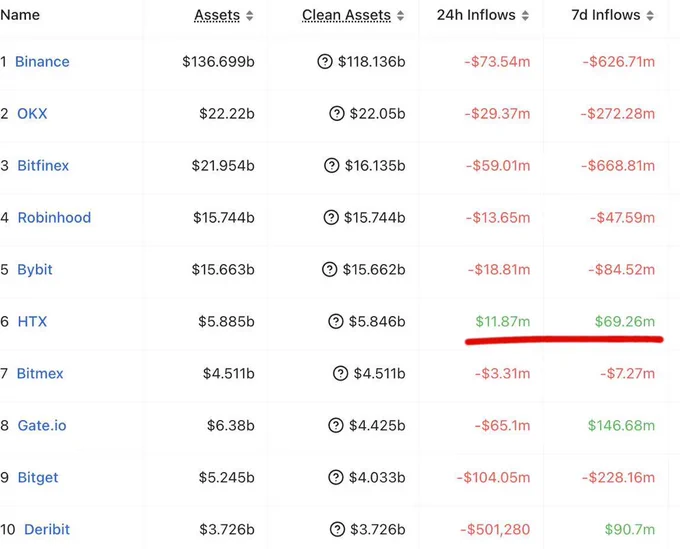The width and height of the screenshot is (680, 549).
Task: Select Bitfinex 7d inflow -$668.81m
Action: (618, 166)
